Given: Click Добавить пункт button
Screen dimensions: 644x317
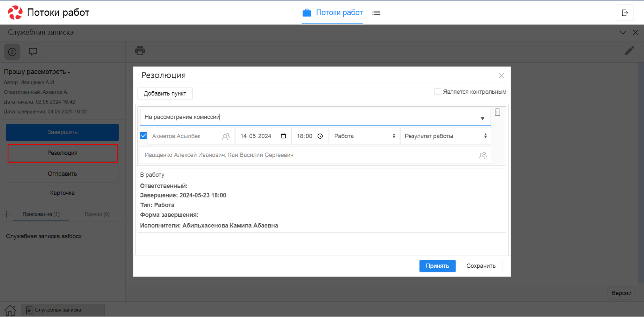Looking at the screenshot, I should point(165,93).
